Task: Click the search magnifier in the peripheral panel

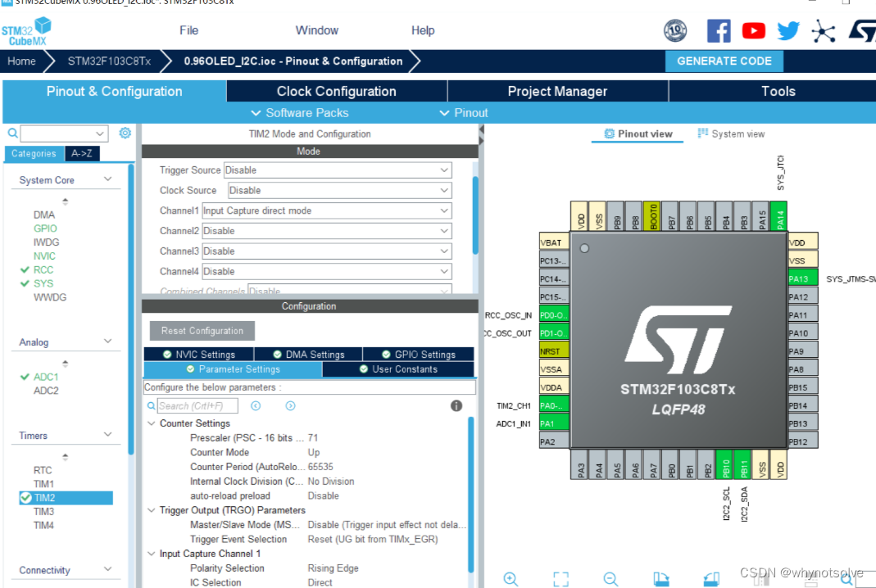Action: (x=12, y=133)
